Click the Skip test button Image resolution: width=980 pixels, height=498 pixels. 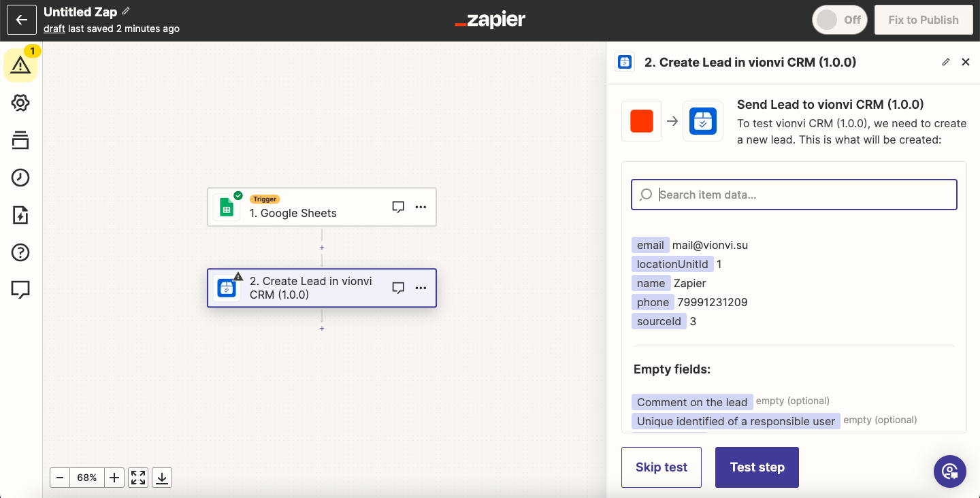pyautogui.click(x=661, y=467)
